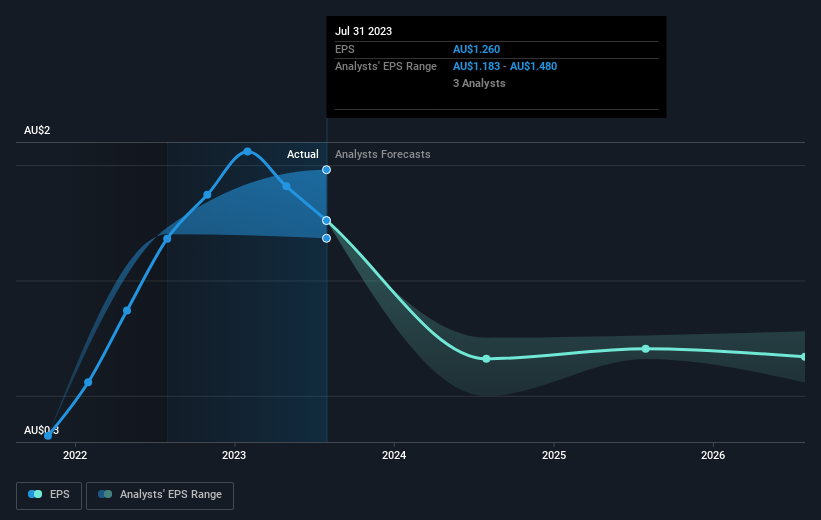Viewport: 821px width, 520px height.
Task: Select the EPS data point just after 2022
Action: pos(88,382)
